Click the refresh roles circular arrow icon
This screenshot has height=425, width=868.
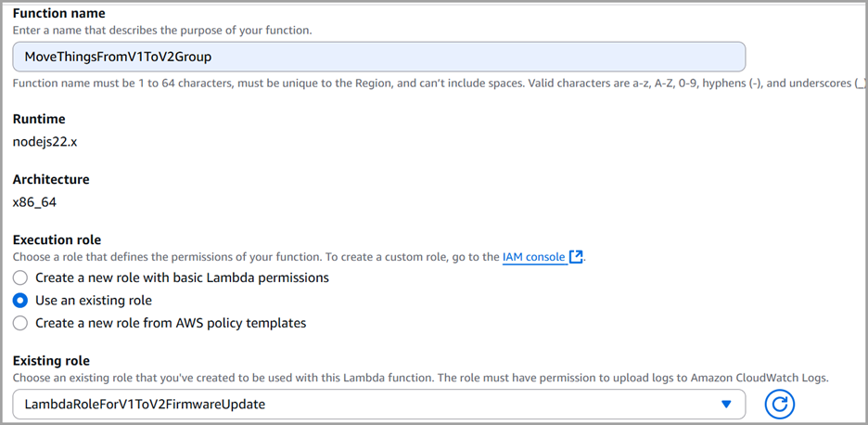point(780,404)
